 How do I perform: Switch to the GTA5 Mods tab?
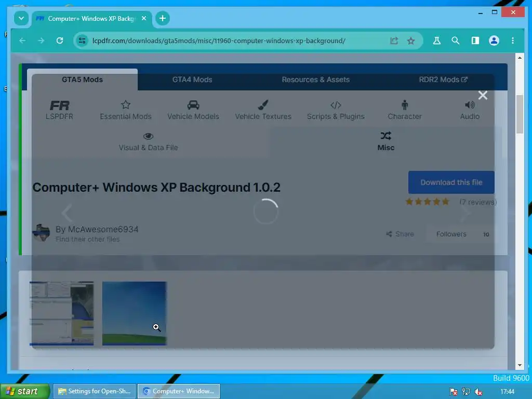pos(82,79)
